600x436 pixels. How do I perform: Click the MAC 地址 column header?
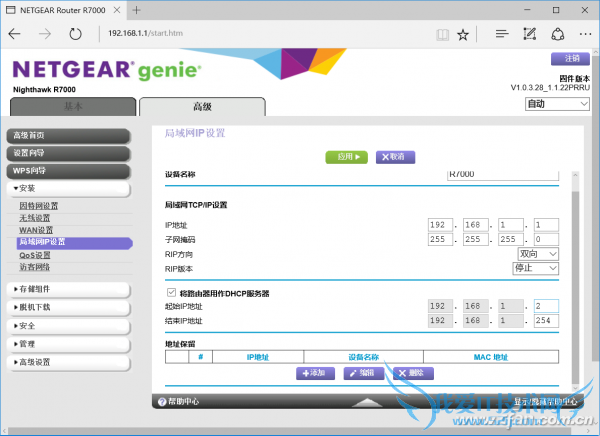[x=491, y=357]
